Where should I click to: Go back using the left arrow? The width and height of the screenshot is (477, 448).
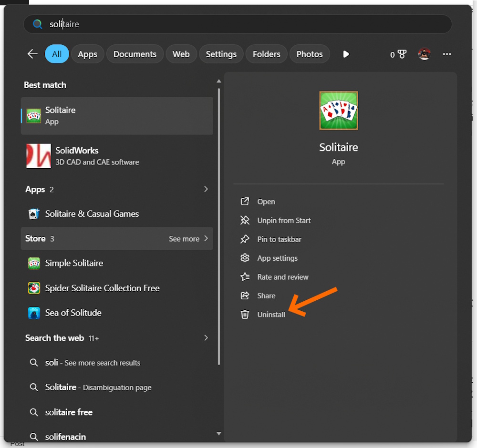pyautogui.click(x=32, y=54)
